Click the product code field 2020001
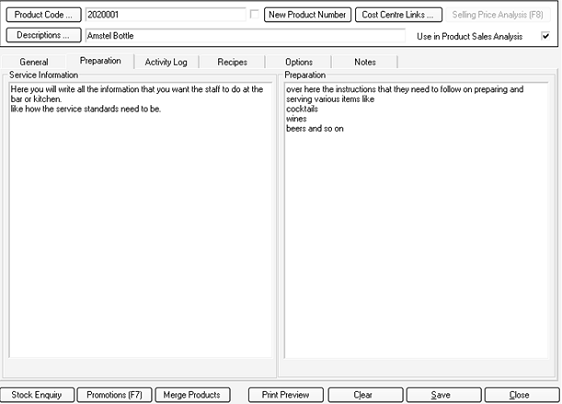562x404 pixels. click(166, 15)
